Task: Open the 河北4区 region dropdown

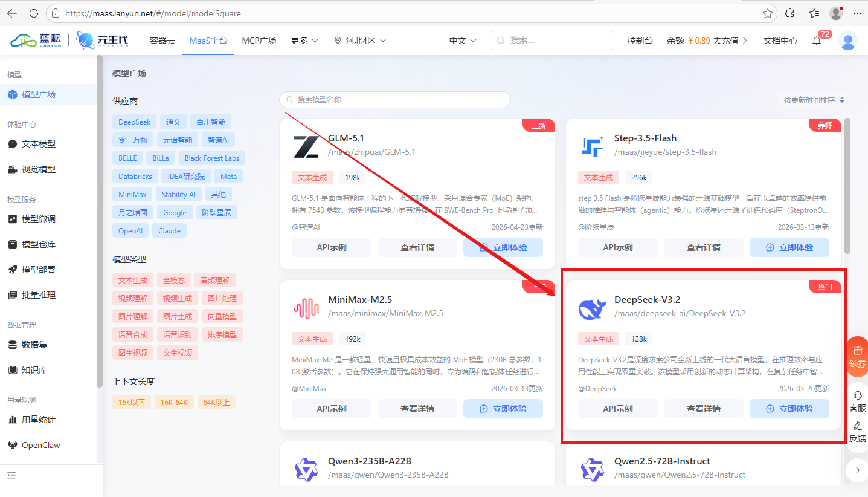Action: (360, 41)
